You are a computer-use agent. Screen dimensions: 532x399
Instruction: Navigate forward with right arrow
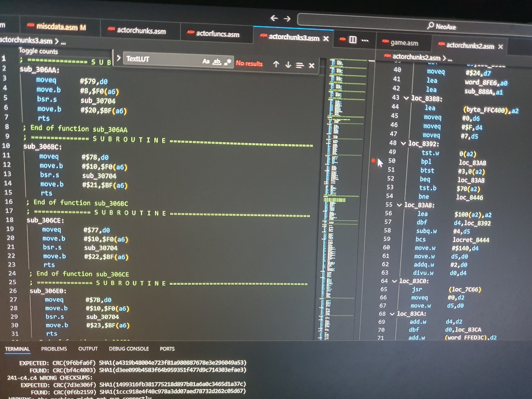pyautogui.click(x=287, y=19)
